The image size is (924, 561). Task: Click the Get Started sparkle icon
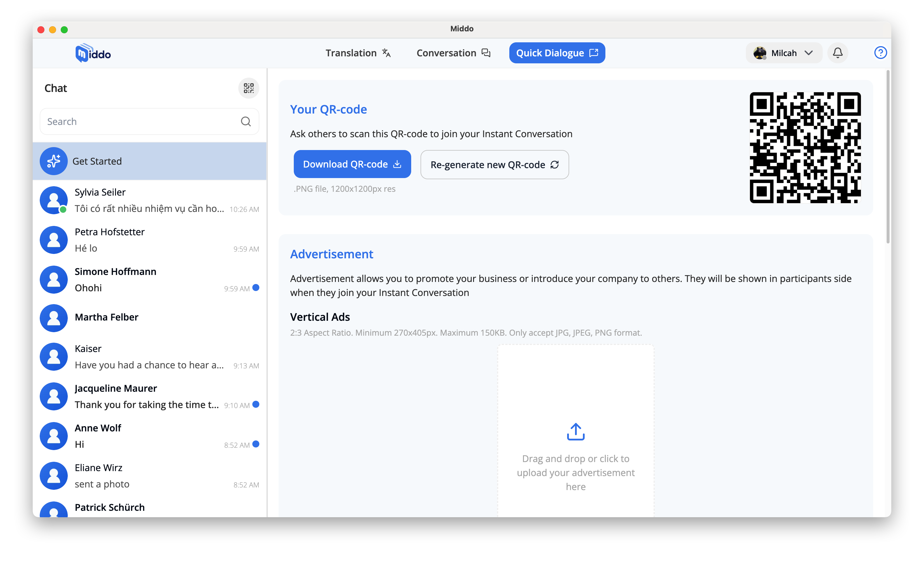54,161
